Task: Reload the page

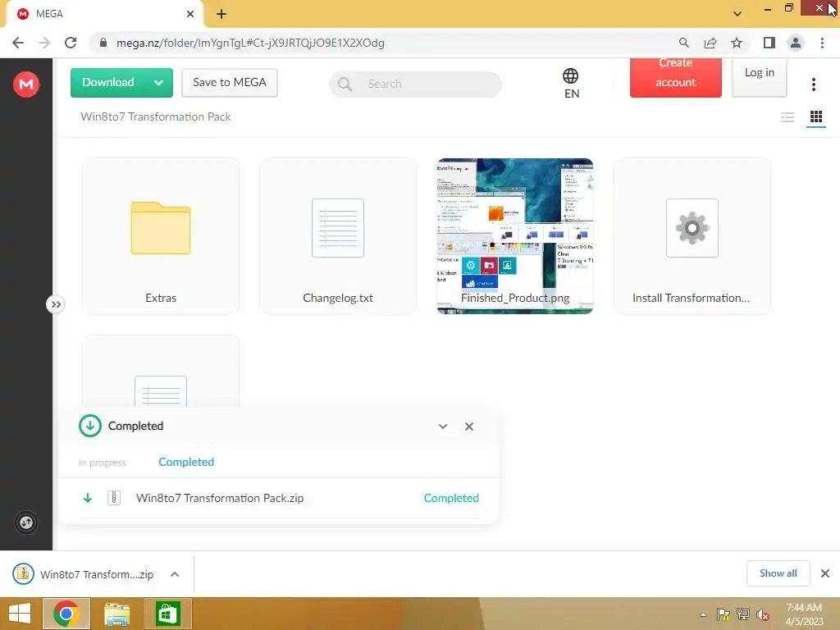Action: [71, 43]
